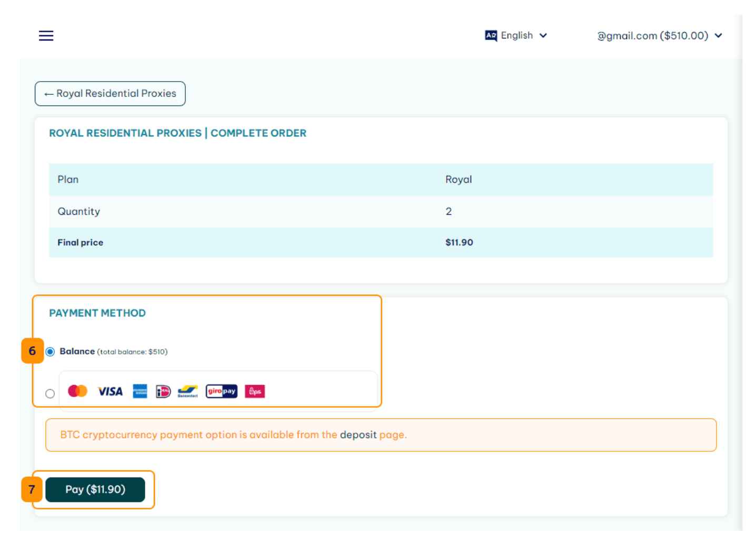
Task: Select the Balance payment radio button
Action: [50, 352]
